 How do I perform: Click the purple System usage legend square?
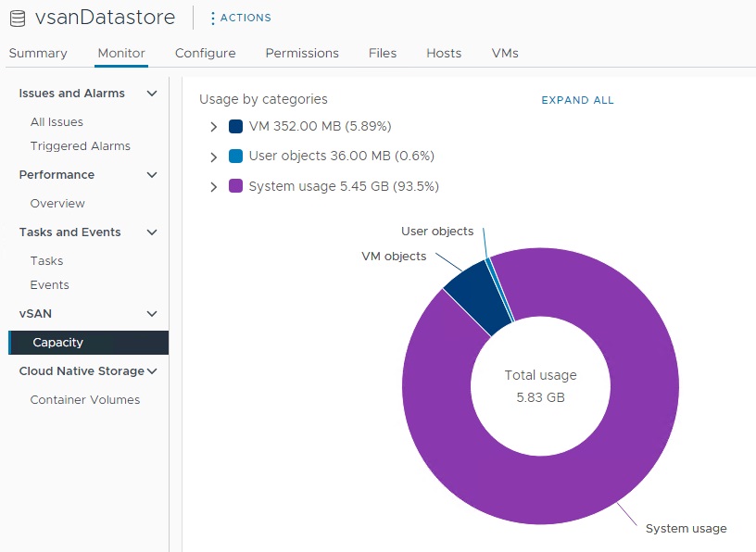(235, 186)
